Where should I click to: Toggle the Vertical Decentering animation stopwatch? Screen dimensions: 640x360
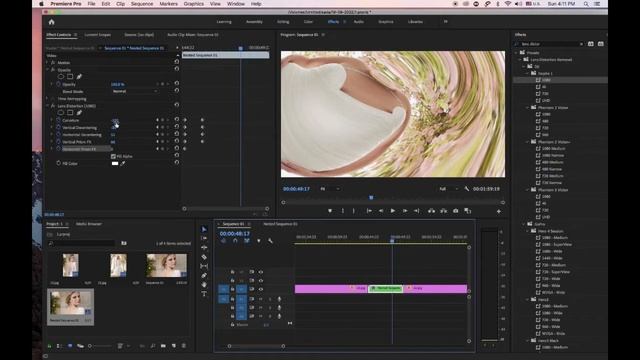[x=58, y=127]
